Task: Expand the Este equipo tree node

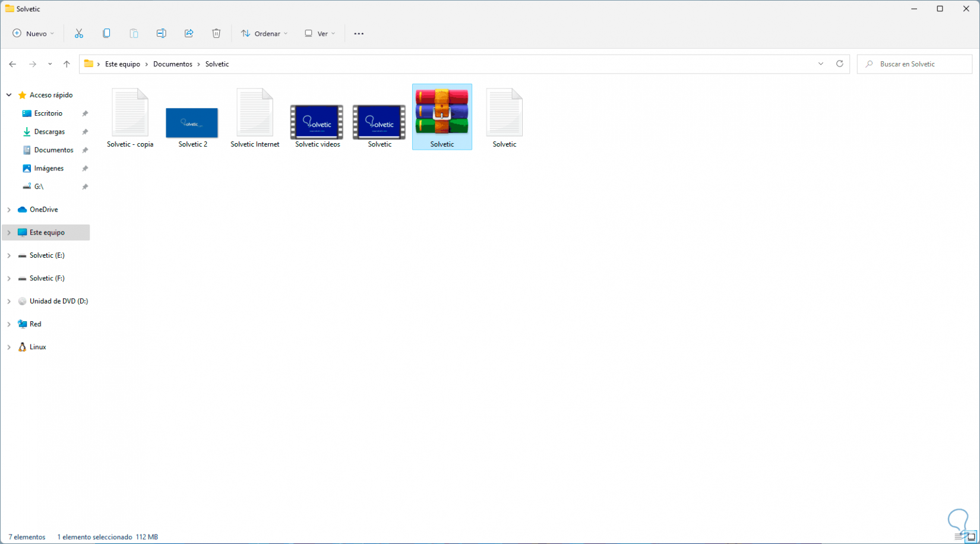Action: 9,233
